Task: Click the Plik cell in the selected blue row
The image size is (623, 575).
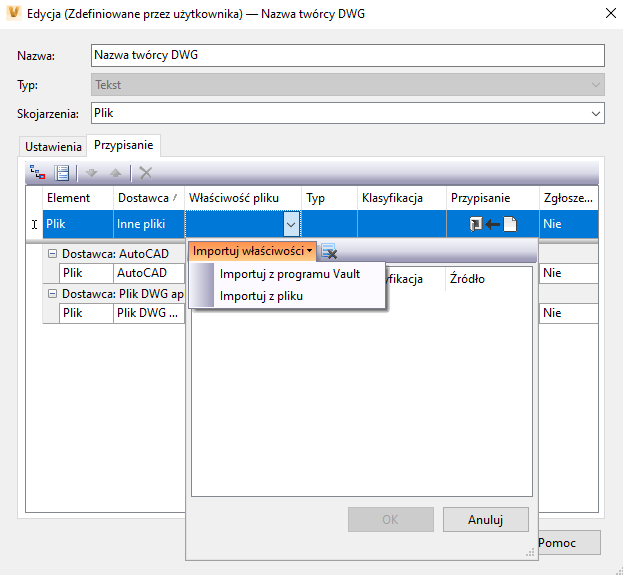Action: pyautogui.click(x=78, y=224)
